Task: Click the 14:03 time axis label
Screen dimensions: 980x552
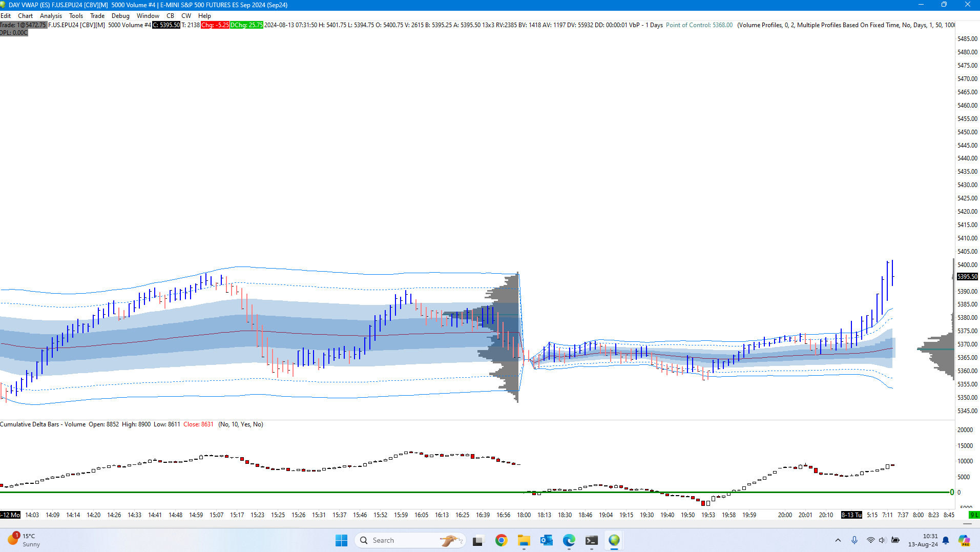Action: coord(32,515)
